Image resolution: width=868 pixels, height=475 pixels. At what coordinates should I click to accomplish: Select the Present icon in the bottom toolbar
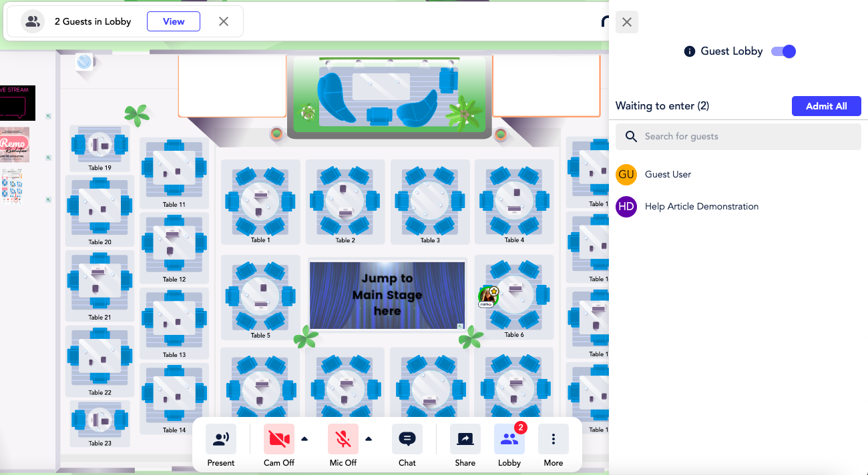[220, 438]
